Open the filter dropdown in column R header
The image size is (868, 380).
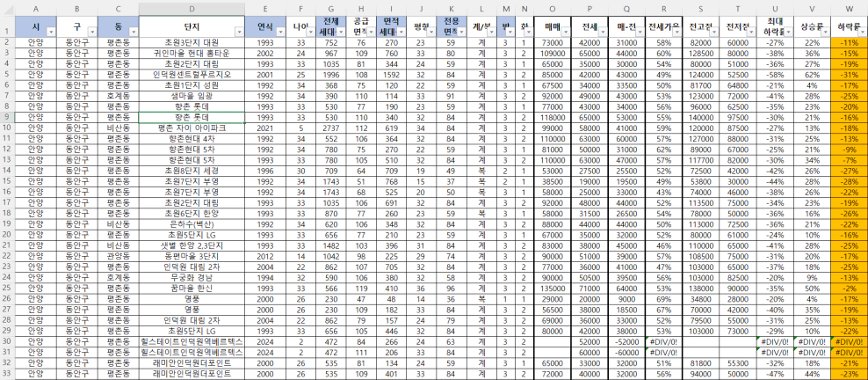[x=676, y=33]
